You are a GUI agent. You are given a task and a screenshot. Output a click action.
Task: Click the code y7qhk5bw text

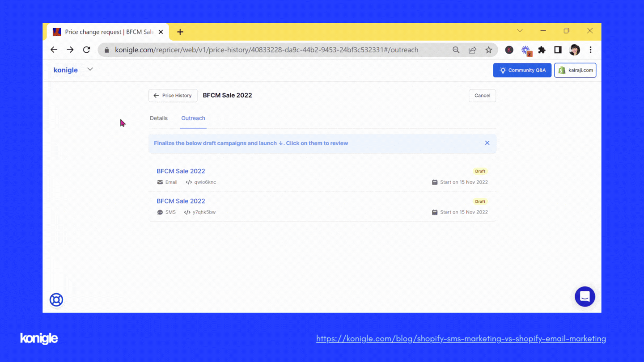pos(204,212)
